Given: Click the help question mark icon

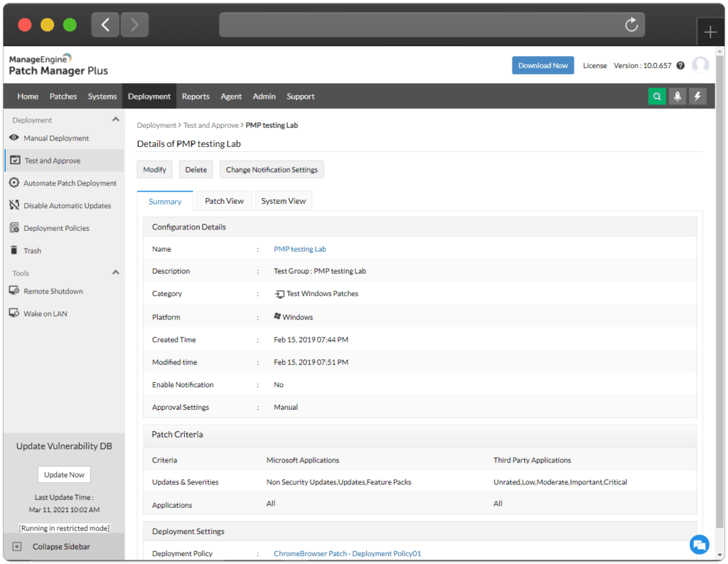Looking at the screenshot, I should (680, 65).
